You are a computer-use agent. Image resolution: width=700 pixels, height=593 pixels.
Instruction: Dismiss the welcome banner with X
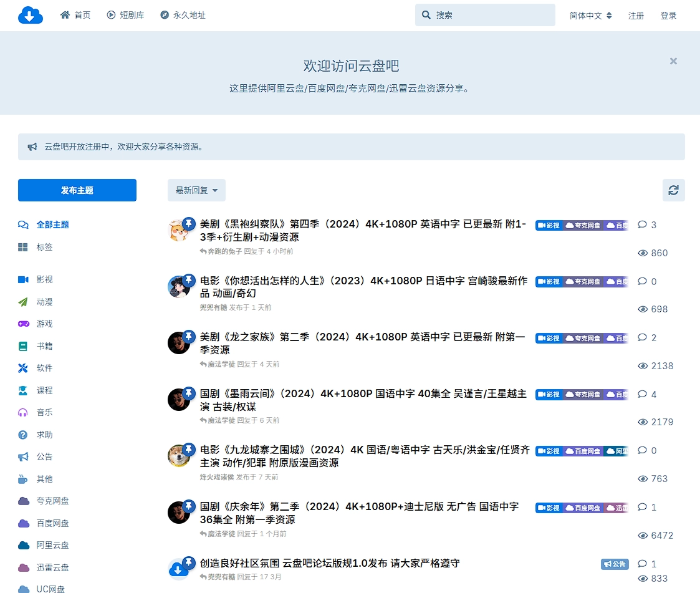(673, 61)
